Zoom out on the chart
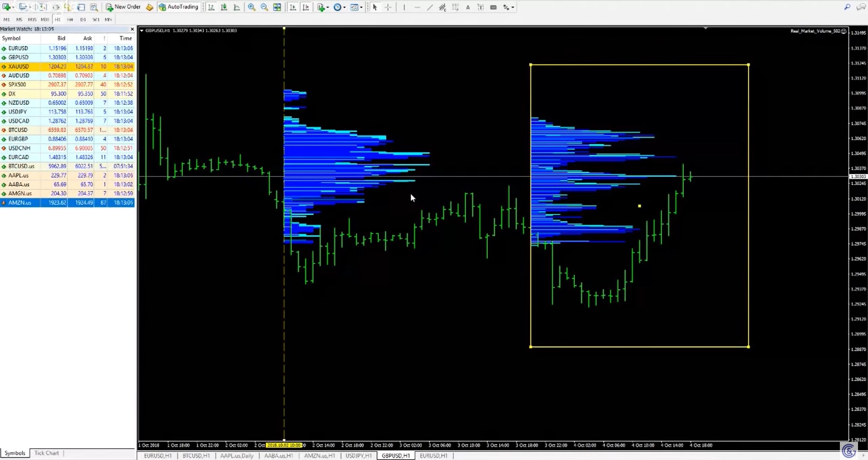Viewport: 868px width, 460px height. [x=264, y=7]
